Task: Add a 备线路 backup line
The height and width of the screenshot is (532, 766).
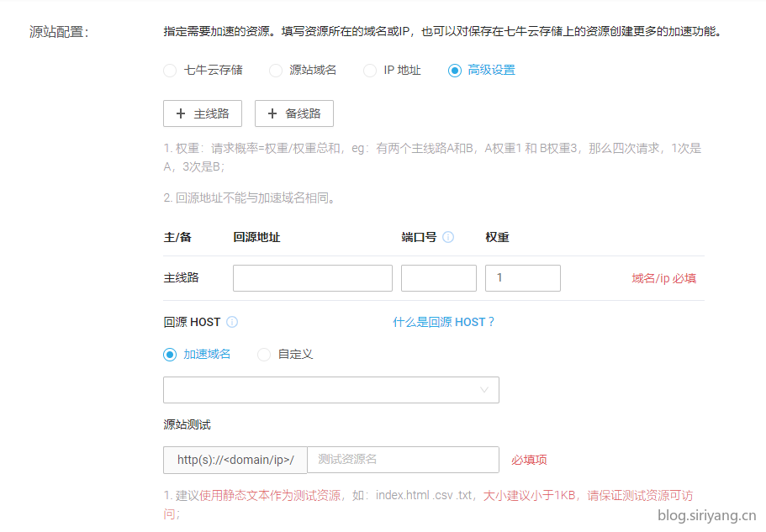Action: pyautogui.click(x=294, y=113)
